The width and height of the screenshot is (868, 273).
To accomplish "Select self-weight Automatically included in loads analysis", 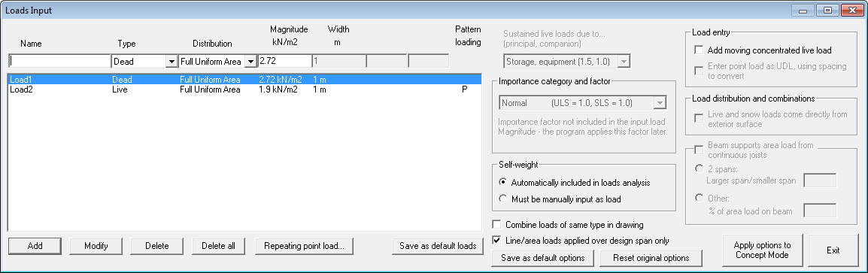I will [x=503, y=182].
